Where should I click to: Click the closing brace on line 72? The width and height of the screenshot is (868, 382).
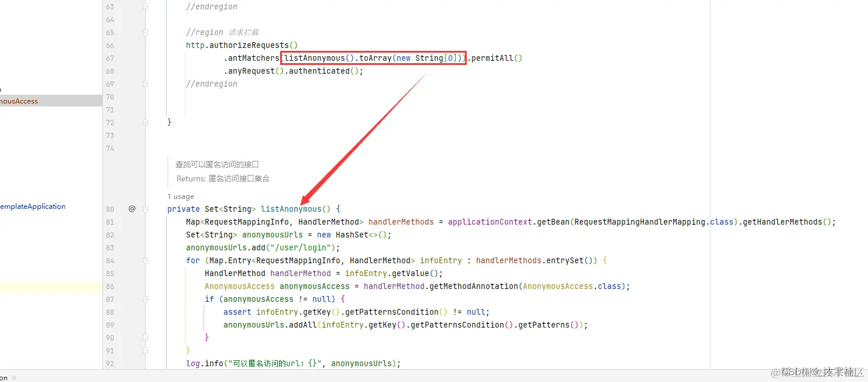click(170, 122)
